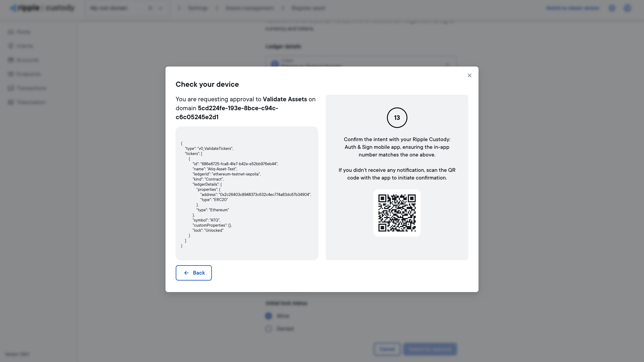Close the Check your device dialog
Screen dimensions: 644x362
click(469, 76)
